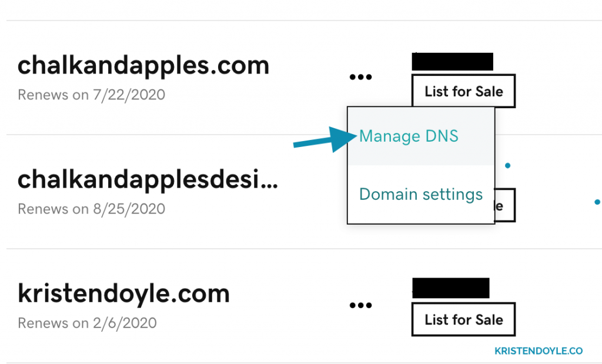This screenshot has height=364, width=602.
Task: Click the blue arrow pointing at Manage DNS
Action: click(x=325, y=140)
